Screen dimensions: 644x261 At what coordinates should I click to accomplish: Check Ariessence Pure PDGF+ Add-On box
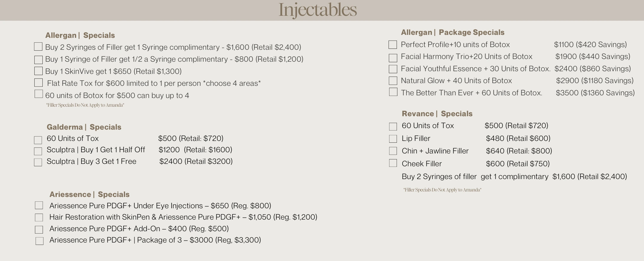(39, 230)
